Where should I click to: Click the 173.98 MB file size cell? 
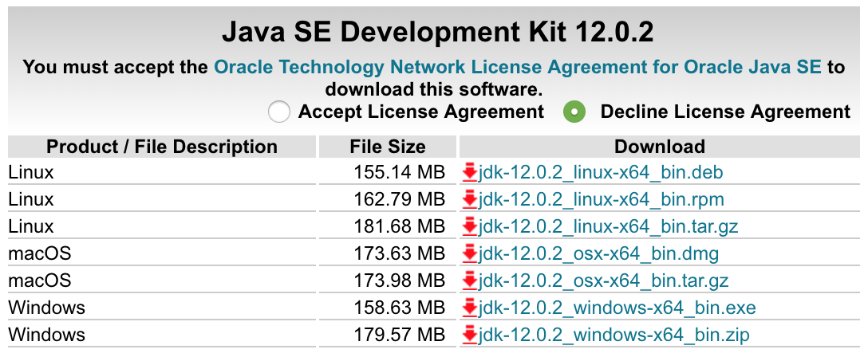tap(388, 281)
